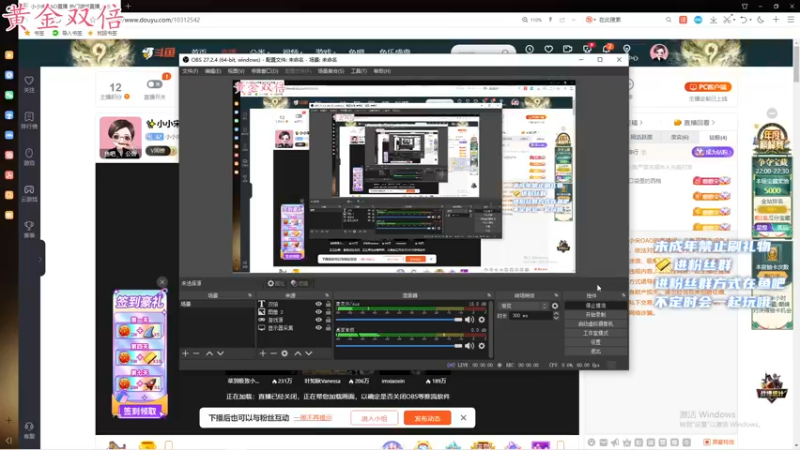Open settings gear of first mixer track
Screen dimensions: 800x450
pyautogui.click(x=482, y=320)
